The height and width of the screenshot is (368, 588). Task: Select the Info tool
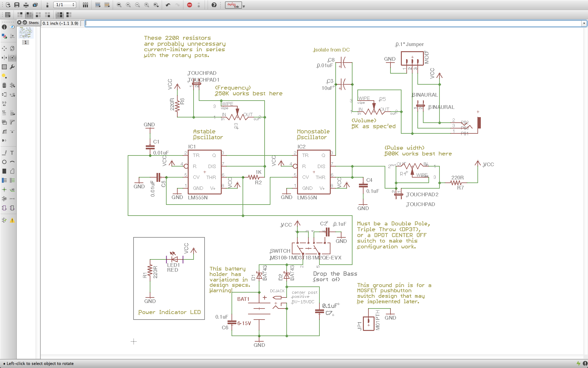coord(4,27)
